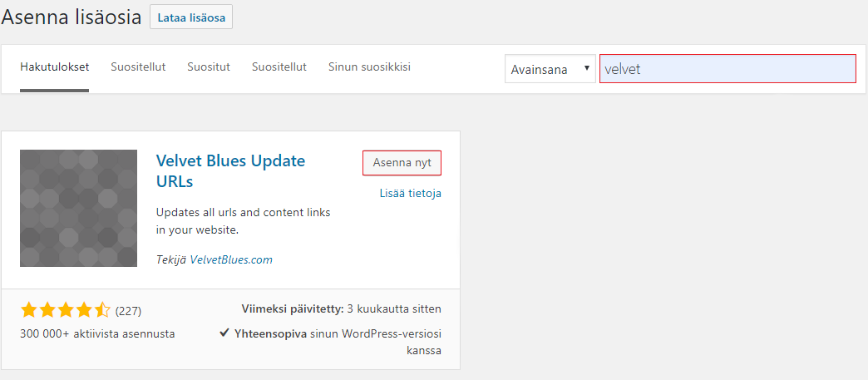Viewport: 868px width, 380px height.
Task: Click the Viimeksi päivitetty date text
Action: click(x=342, y=308)
